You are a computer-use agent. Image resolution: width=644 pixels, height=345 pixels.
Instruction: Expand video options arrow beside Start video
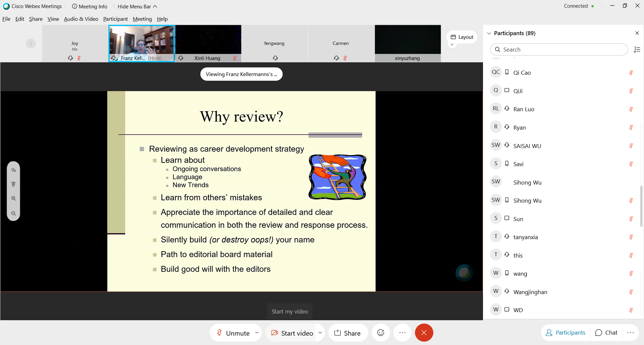(x=320, y=333)
